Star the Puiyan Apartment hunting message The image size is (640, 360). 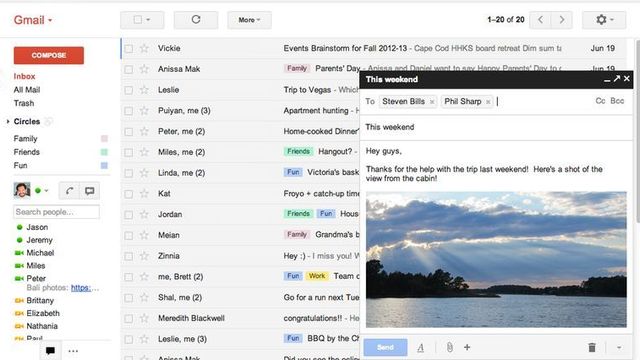point(144,111)
